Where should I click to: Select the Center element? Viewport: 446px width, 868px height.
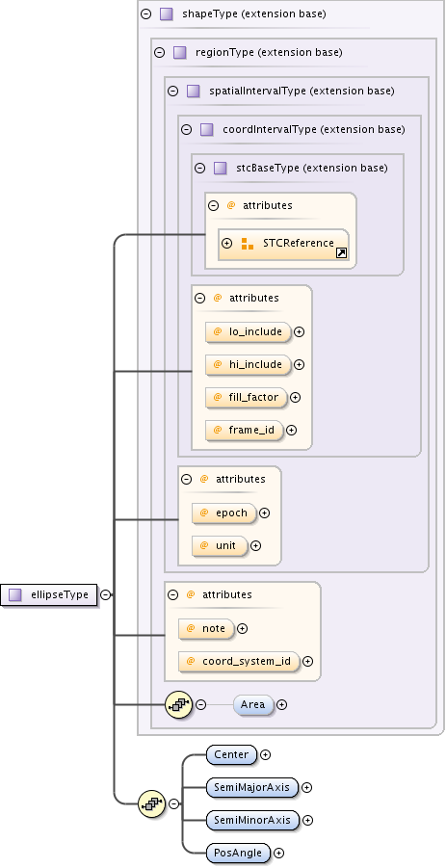click(x=231, y=754)
